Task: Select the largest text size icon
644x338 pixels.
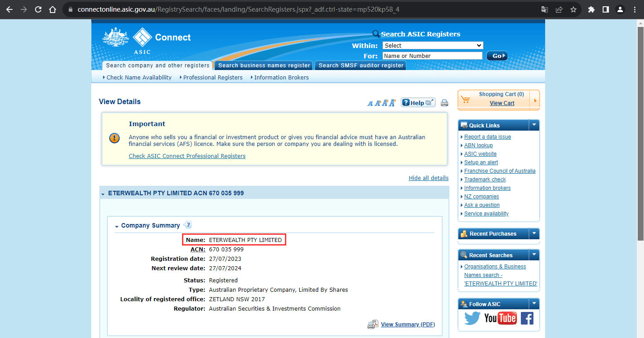Action: 392,103
